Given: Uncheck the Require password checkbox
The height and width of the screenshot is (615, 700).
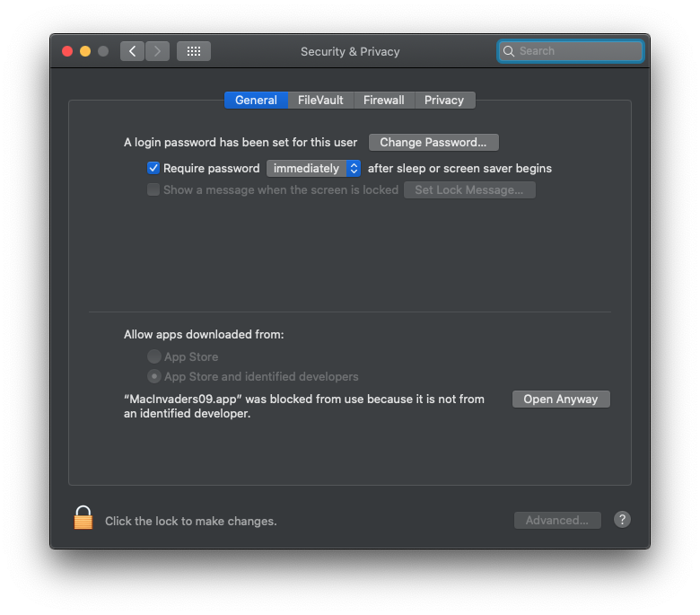Looking at the screenshot, I should (x=153, y=168).
